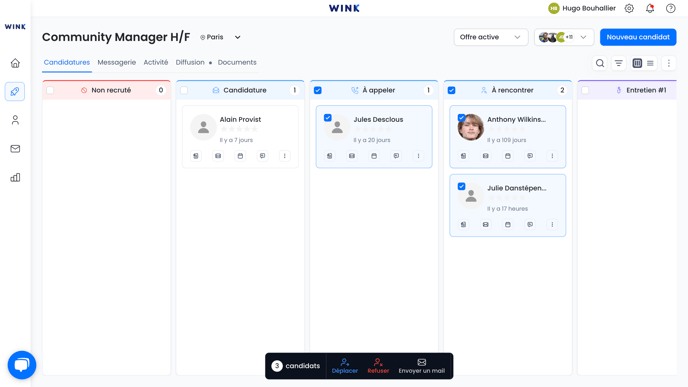The image size is (688, 387).
Task: Switch to Diffusion tab
Action: pos(190,62)
